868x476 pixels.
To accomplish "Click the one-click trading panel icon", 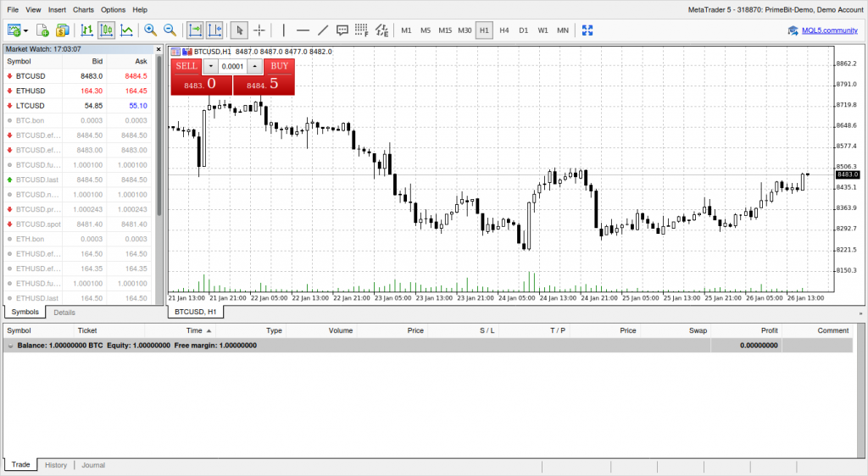I will click(175, 52).
